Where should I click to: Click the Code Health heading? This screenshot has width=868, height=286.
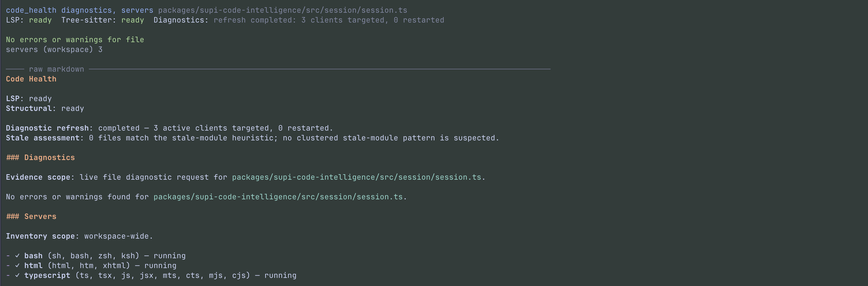(x=31, y=79)
